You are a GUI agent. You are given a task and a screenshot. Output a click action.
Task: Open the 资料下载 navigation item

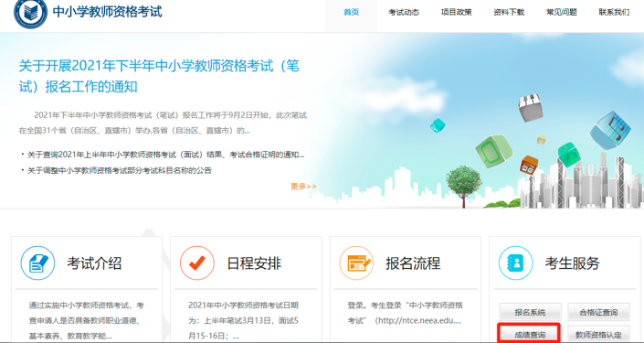[x=509, y=12]
